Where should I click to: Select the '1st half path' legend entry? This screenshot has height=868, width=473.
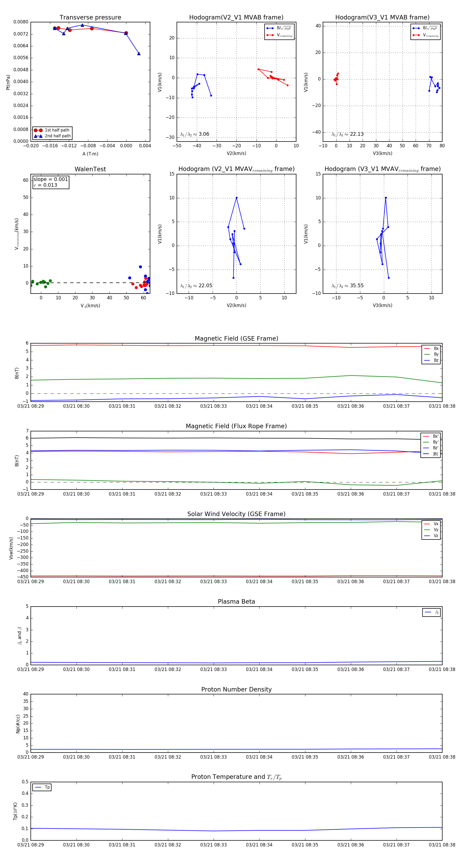click(x=52, y=130)
